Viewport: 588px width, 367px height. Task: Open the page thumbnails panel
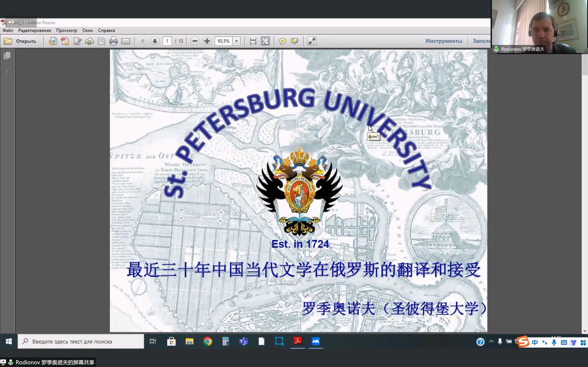(x=7, y=56)
